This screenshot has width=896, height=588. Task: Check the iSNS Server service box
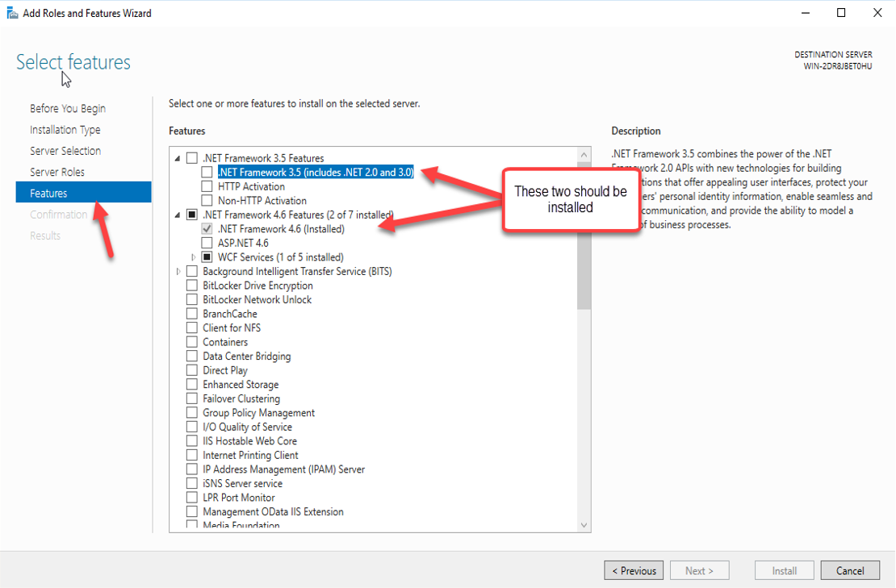coord(192,483)
